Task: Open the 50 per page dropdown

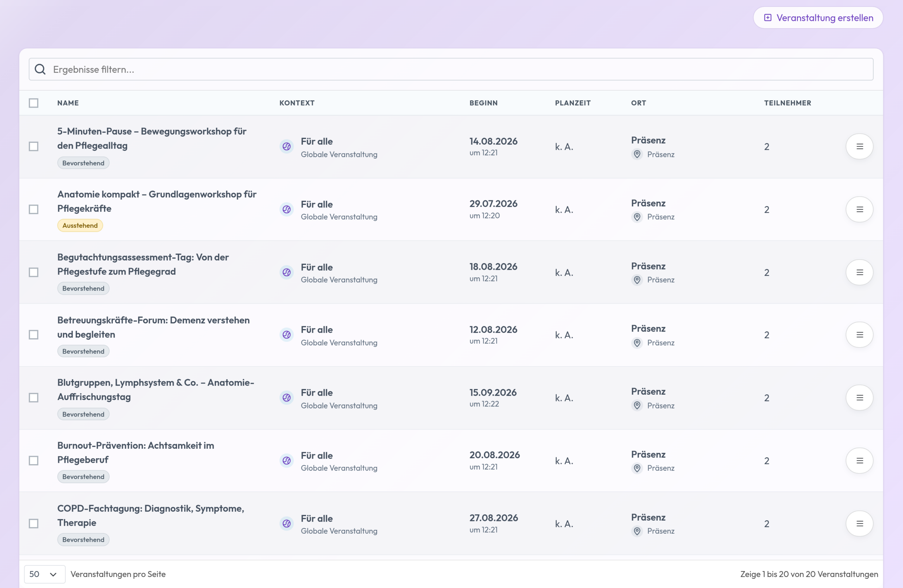Action: point(44,574)
